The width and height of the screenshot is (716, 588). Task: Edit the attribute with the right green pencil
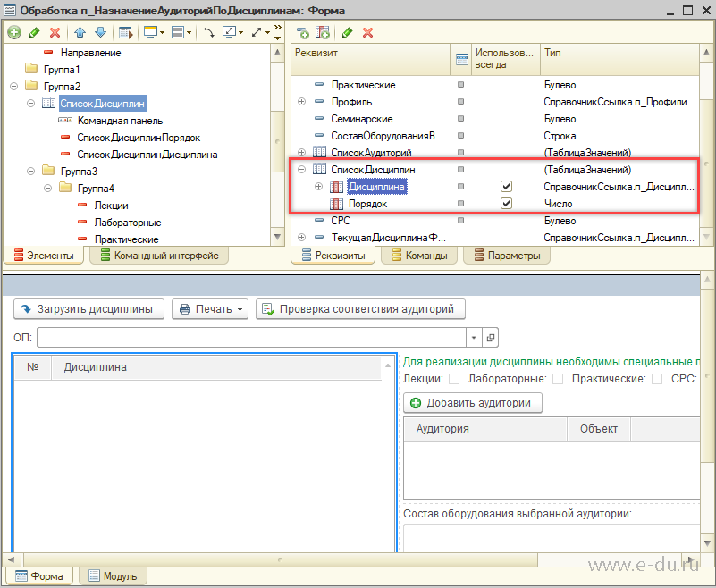coord(347,32)
